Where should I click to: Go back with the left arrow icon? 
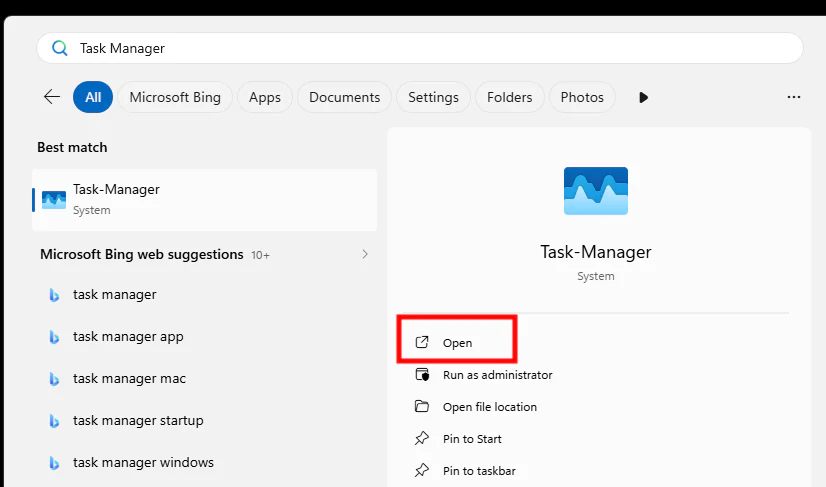point(52,97)
